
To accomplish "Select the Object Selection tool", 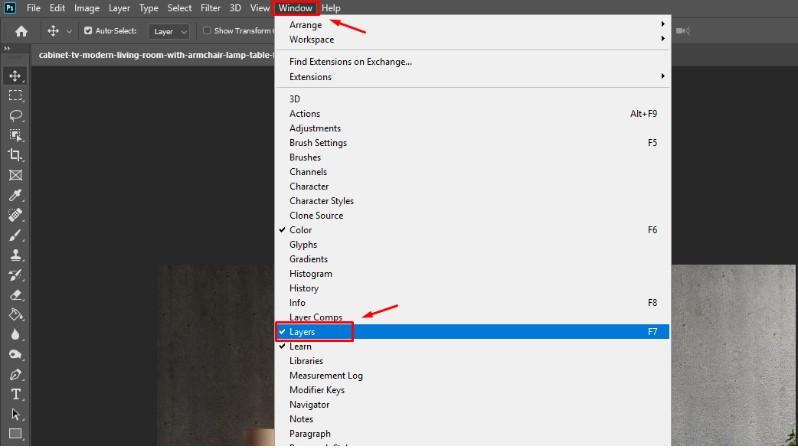I will pyautogui.click(x=15, y=135).
